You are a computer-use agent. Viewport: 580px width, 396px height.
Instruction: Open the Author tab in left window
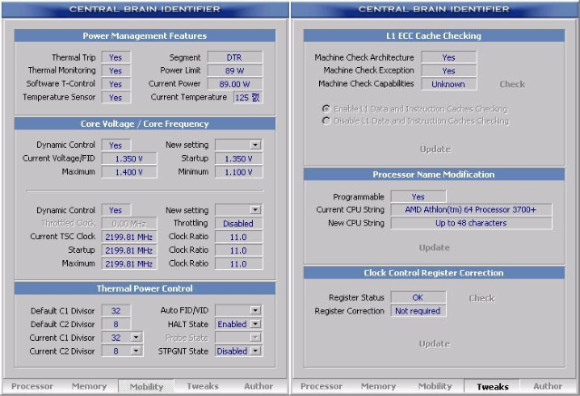click(259, 386)
